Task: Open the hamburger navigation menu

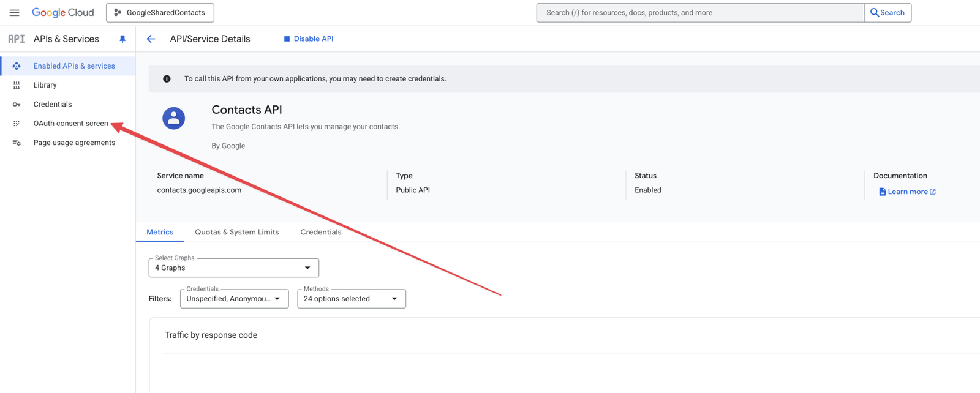Action: tap(14, 12)
